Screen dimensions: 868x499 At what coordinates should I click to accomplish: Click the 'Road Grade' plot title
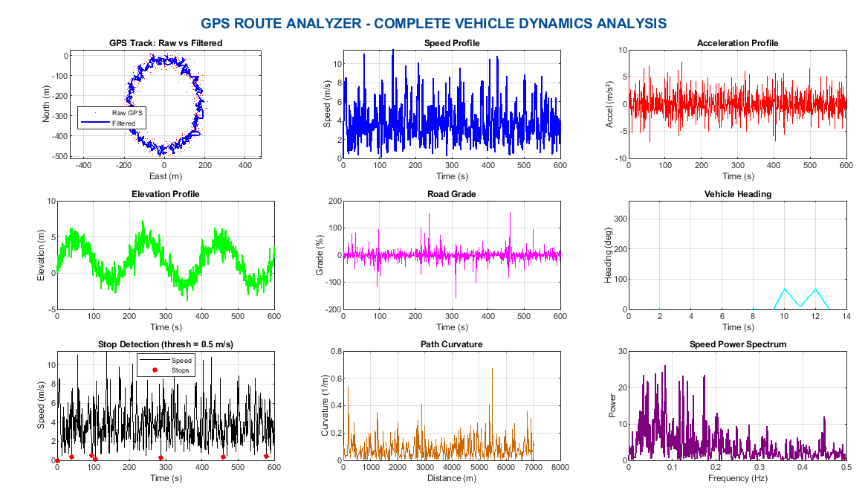click(451, 194)
